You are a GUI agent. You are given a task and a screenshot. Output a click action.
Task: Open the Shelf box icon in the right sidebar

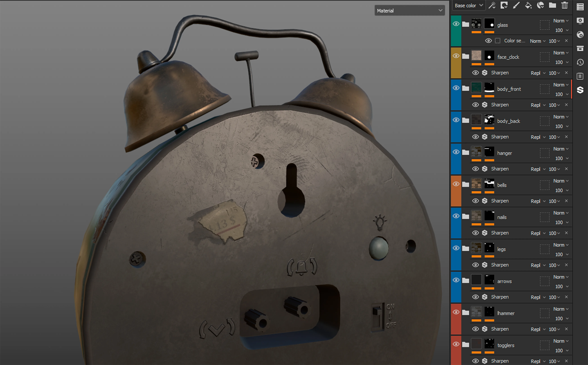[x=580, y=49]
